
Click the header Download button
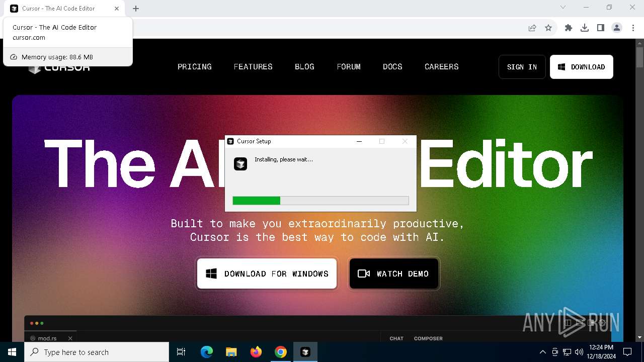point(582,67)
